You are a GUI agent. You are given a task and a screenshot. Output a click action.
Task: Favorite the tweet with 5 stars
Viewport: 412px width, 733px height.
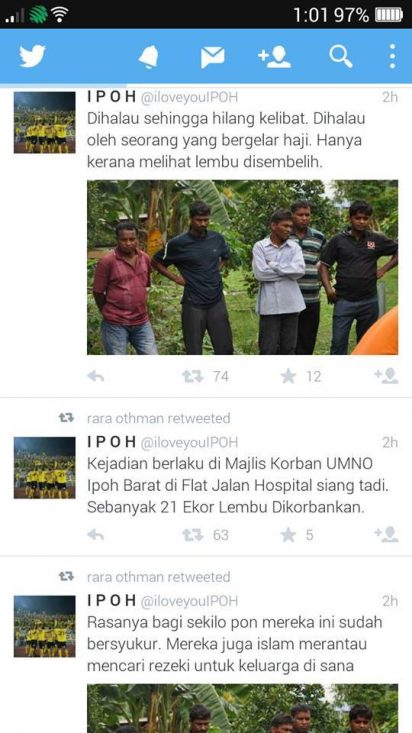[289, 535]
